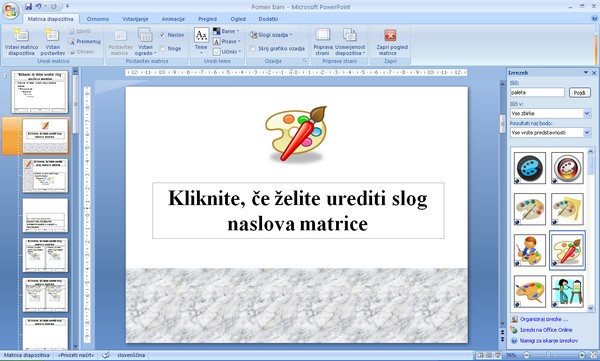Open Izrezki na Office Online link
This screenshot has width=600, height=361.
tap(546, 330)
